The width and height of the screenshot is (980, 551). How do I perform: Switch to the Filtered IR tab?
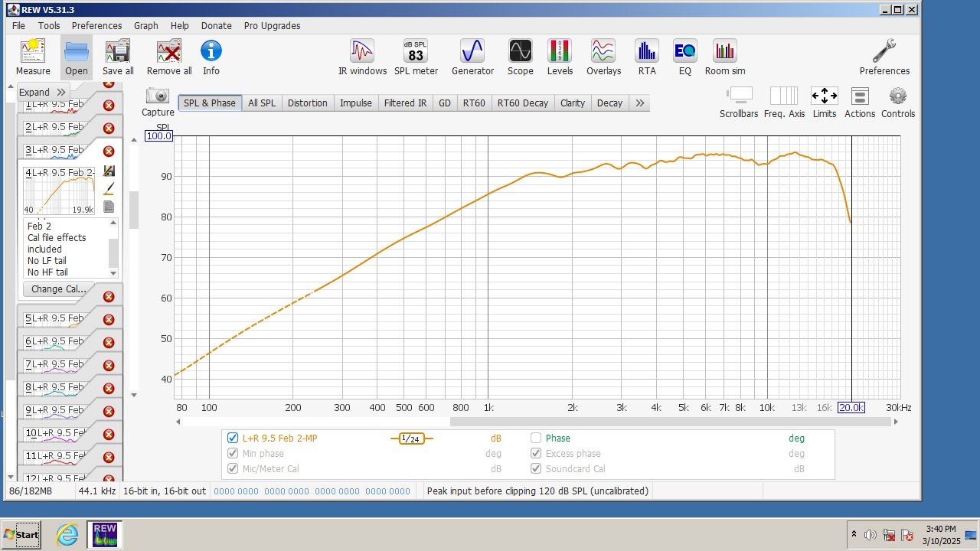(x=405, y=103)
